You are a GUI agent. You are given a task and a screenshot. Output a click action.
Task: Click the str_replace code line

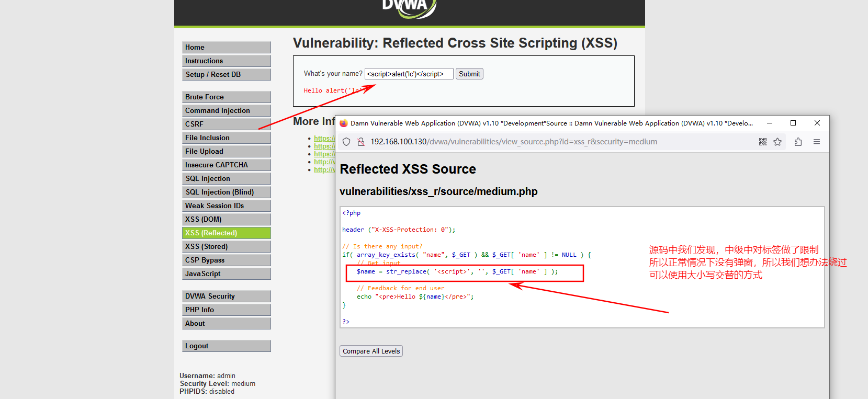457,271
